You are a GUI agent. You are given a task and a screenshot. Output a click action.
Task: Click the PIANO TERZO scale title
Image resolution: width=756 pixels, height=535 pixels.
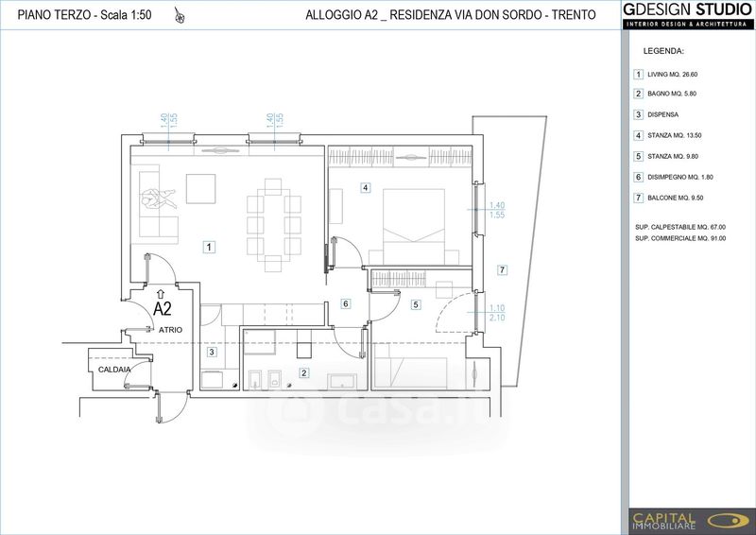[x=84, y=15]
